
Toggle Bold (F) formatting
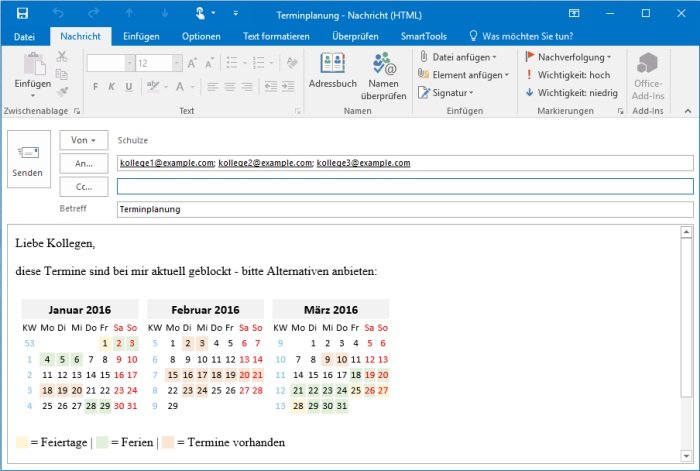(95, 87)
